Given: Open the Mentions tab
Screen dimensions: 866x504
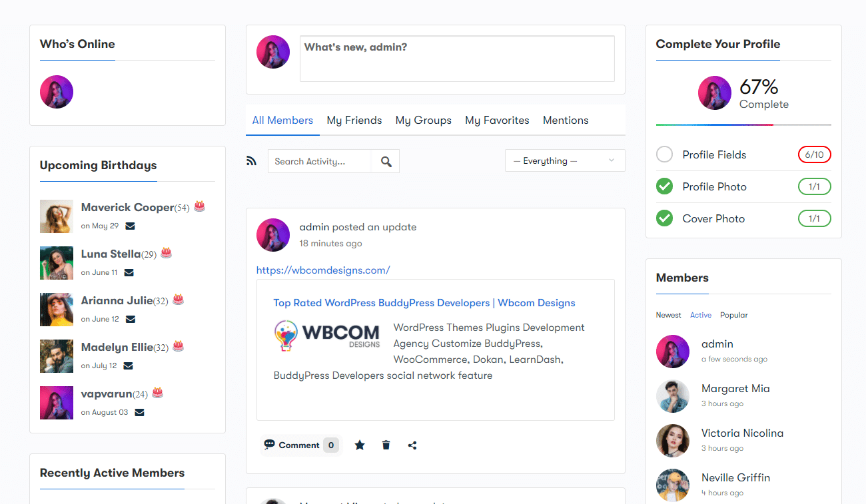Looking at the screenshot, I should [566, 121].
